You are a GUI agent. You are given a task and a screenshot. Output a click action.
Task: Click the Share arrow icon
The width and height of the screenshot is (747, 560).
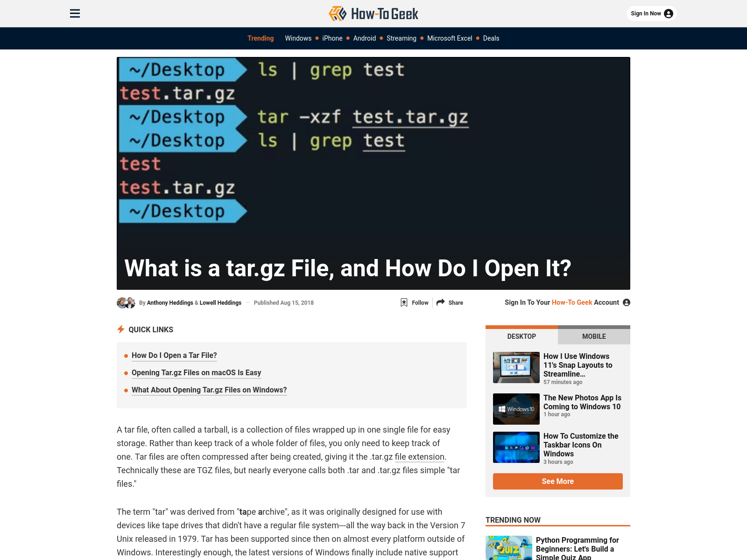(440, 302)
